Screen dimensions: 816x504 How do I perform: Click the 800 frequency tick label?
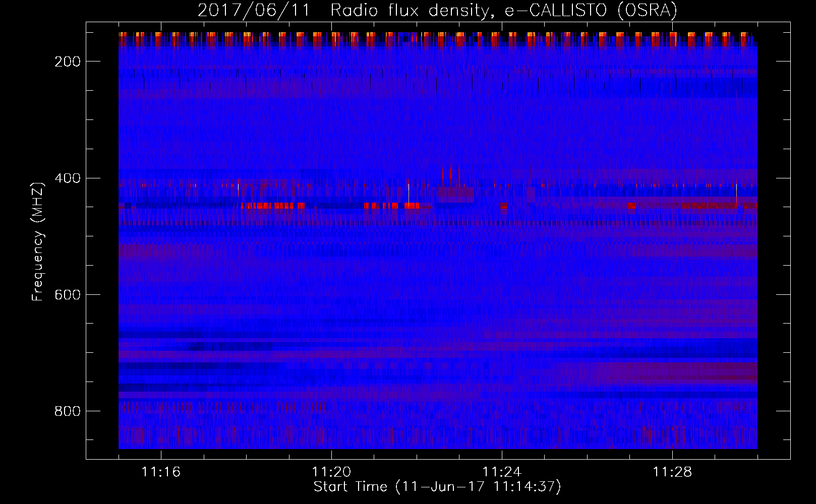(x=68, y=411)
